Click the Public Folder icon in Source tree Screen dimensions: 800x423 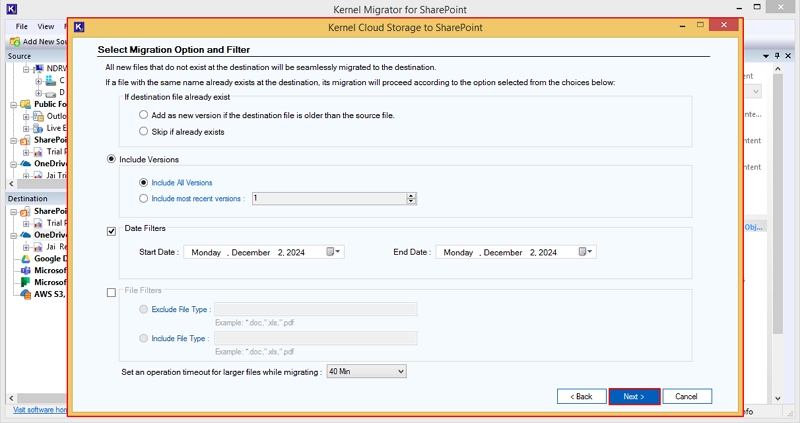[x=26, y=104]
